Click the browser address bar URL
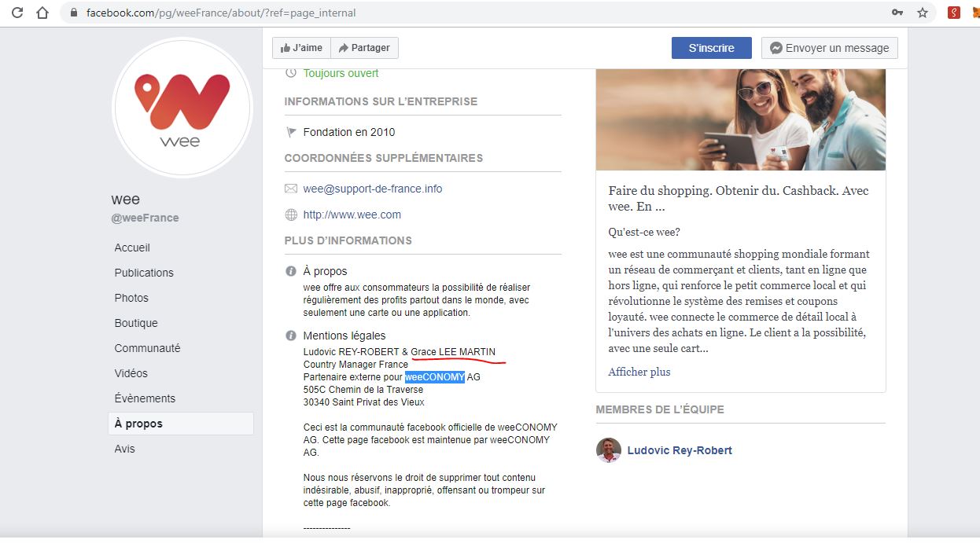This screenshot has width=980, height=543. click(x=221, y=13)
